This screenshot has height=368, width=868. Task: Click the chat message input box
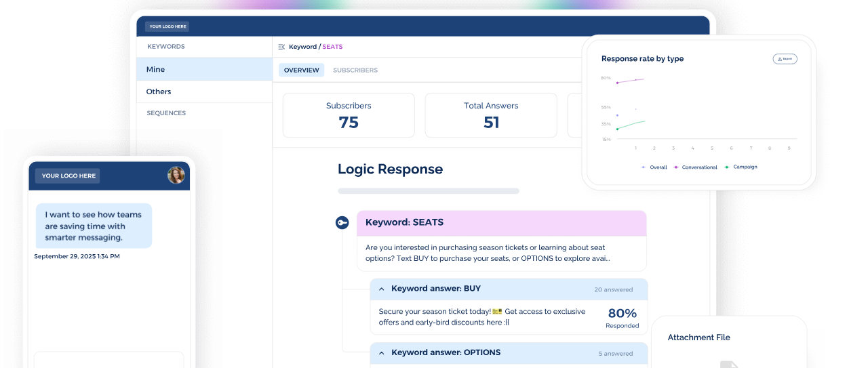click(x=109, y=360)
